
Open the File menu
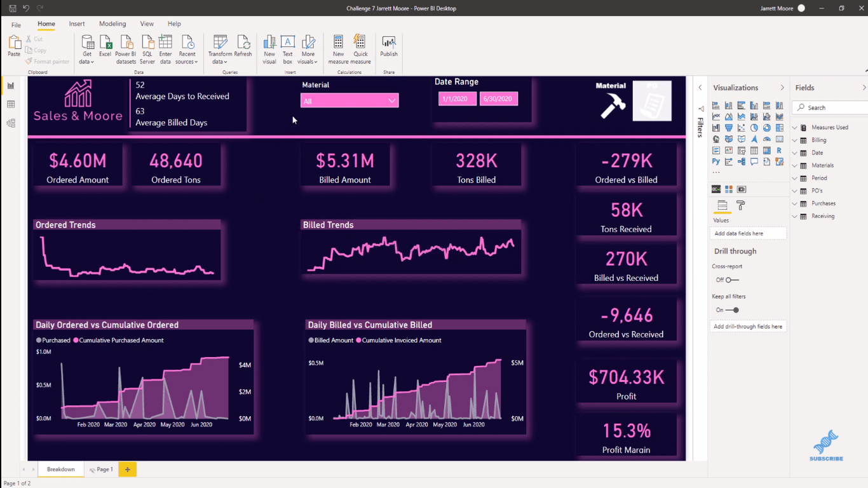16,25
